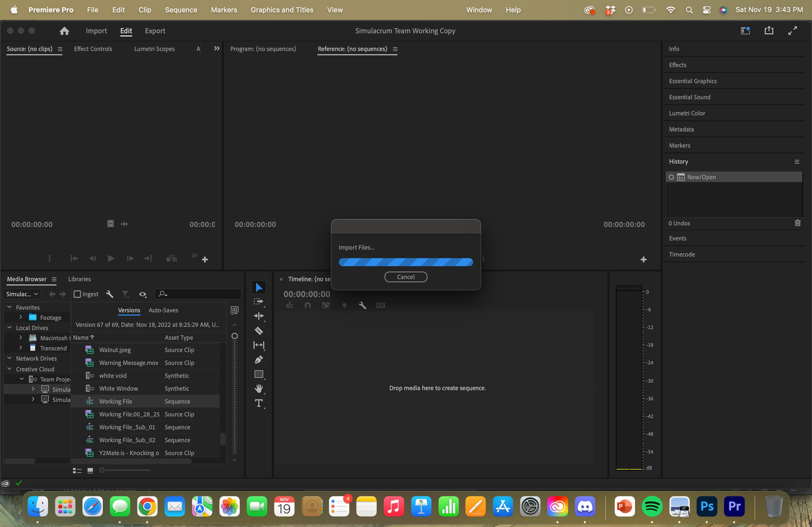This screenshot has height=527, width=812.
Task: Click the Media Browser thumbnail zoom slider
Action: (102, 470)
